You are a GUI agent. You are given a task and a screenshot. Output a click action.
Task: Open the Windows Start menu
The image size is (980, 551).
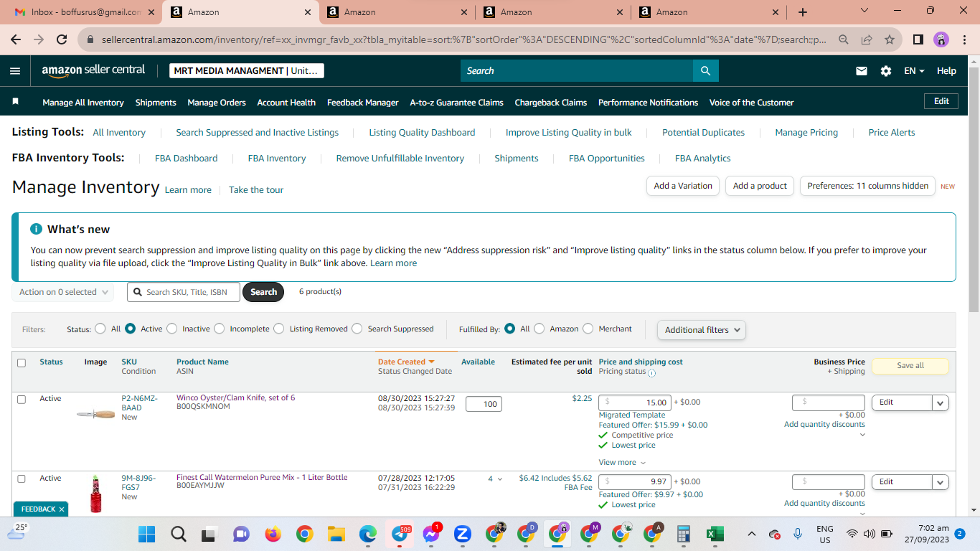tap(146, 534)
